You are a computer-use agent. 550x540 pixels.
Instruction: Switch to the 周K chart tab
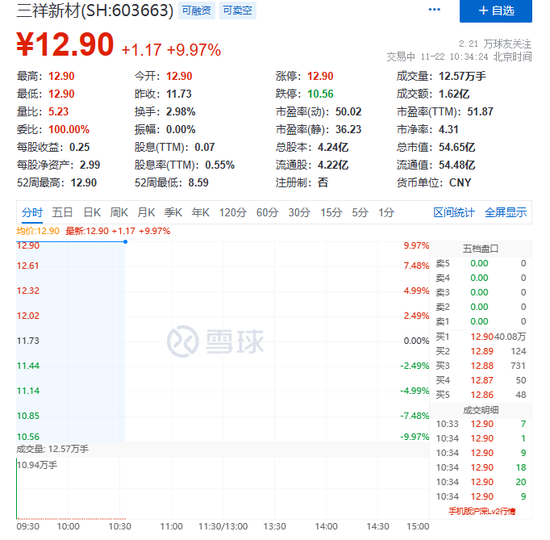[x=119, y=212]
